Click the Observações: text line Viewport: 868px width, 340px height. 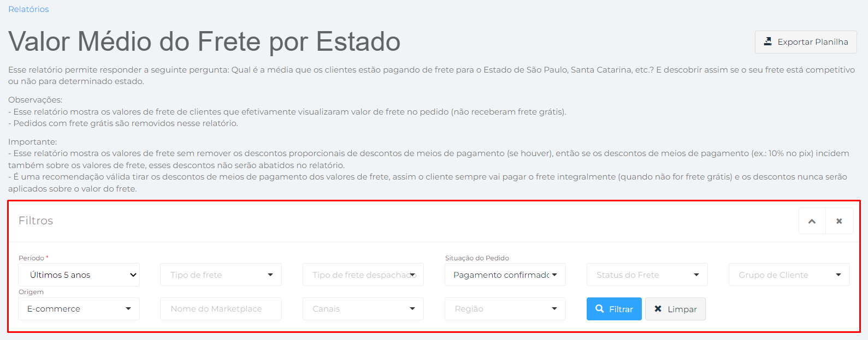tap(36, 100)
